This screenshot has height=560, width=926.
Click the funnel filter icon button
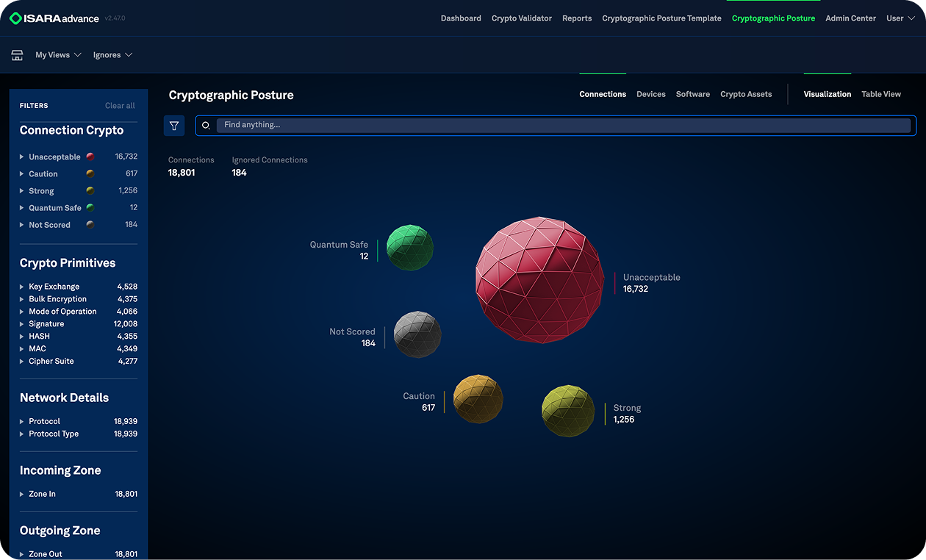(174, 126)
